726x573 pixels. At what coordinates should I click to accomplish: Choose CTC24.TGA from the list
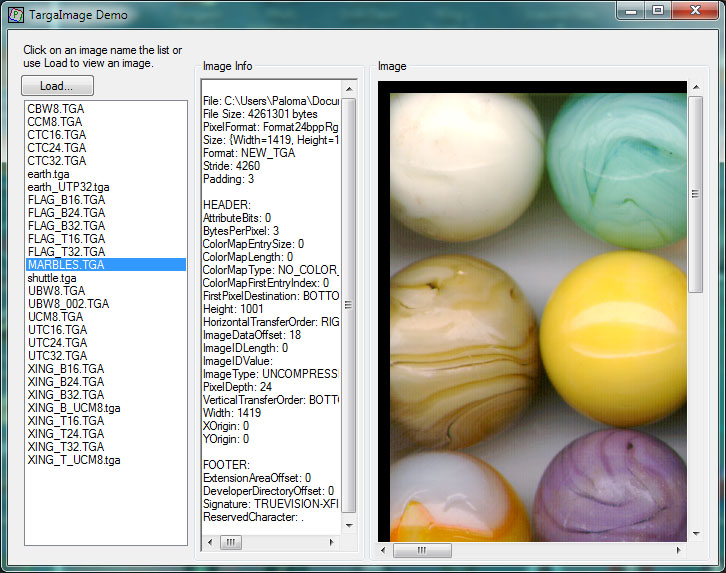(56, 148)
